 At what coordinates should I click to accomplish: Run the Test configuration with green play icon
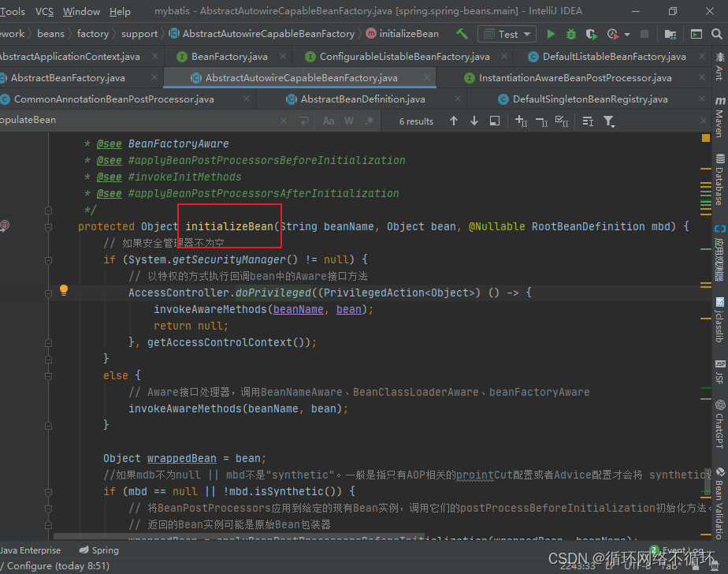pos(550,34)
